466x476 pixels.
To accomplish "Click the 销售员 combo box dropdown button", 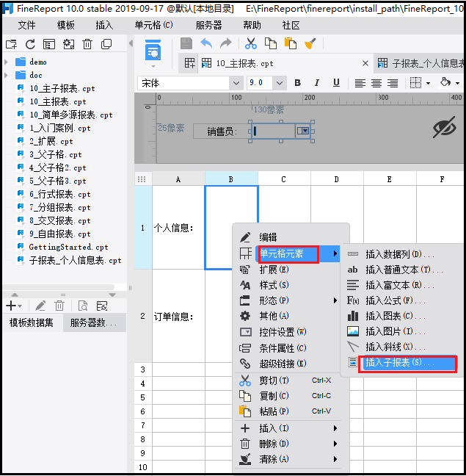I will click(x=302, y=131).
